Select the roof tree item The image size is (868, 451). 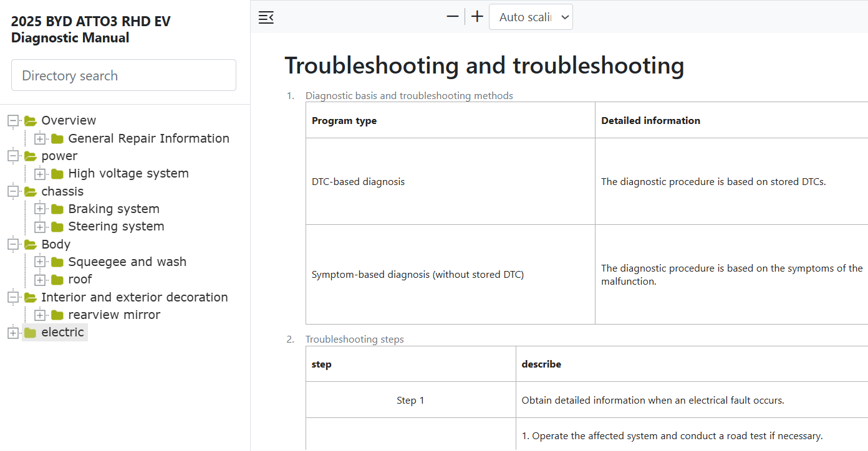(80, 279)
